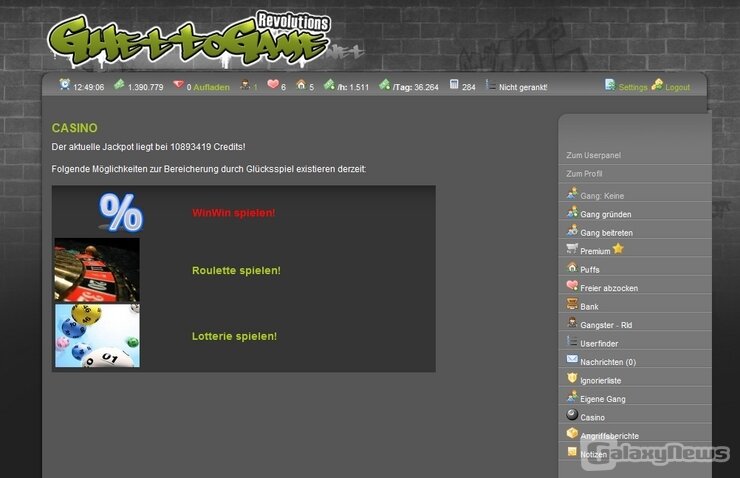Screen dimensions: 740x478
Task: Play WinWin via WinWin spielen! link
Action: coord(234,213)
